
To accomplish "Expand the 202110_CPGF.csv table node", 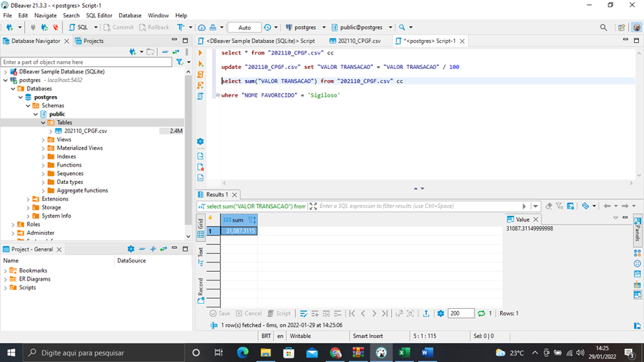I will tap(51, 131).
